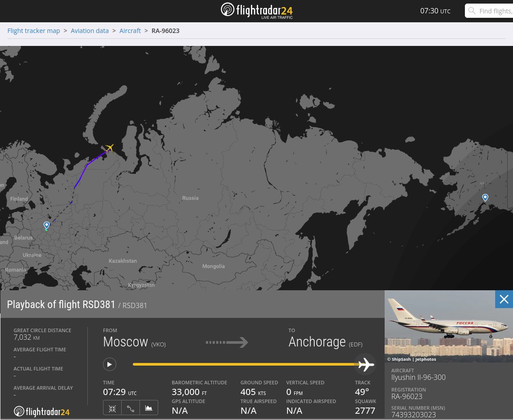Click the yellow aircraft icon on the map
Viewport: 513px width, 420px height.
point(110,148)
